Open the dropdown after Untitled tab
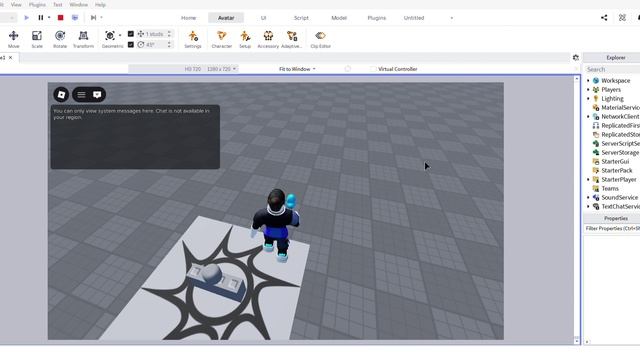The height and width of the screenshot is (360, 640). [x=451, y=18]
